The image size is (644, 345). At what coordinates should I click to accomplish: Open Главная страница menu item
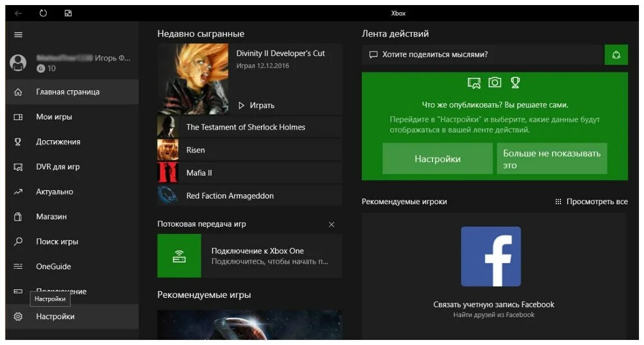[72, 92]
